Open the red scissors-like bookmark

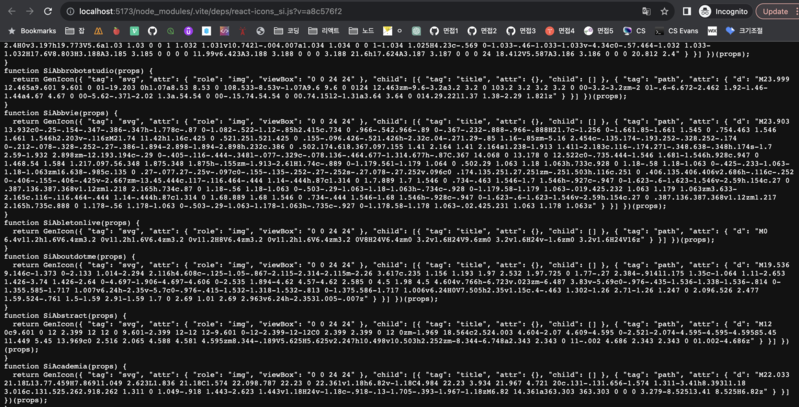pos(243,31)
